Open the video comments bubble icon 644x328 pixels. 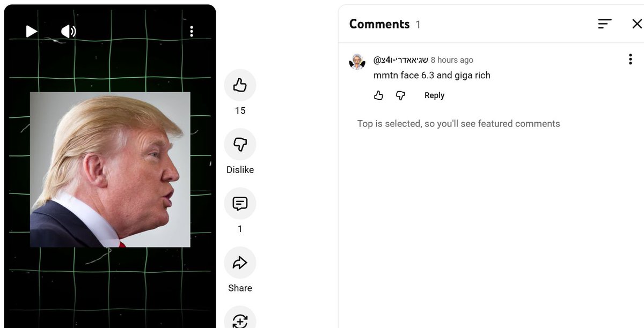click(240, 204)
